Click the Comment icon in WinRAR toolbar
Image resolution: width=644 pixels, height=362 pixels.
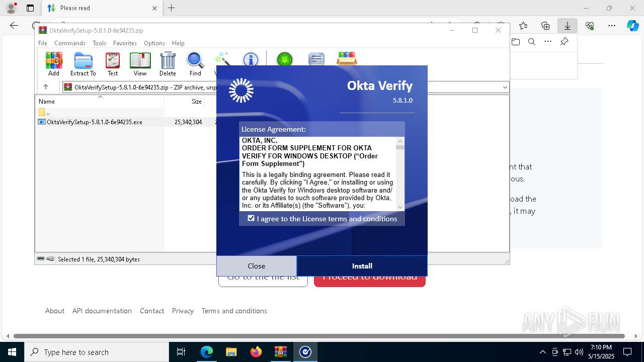[x=316, y=60]
